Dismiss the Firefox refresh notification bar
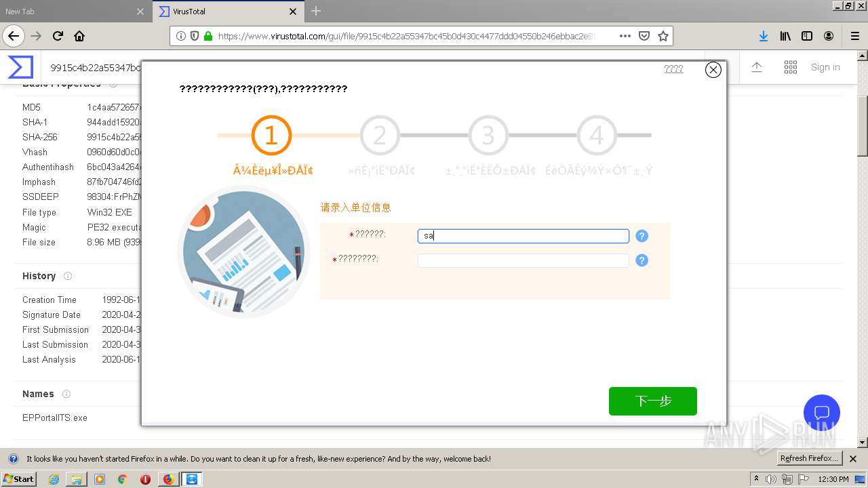Image resolution: width=868 pixels, height=488 pixels. coord(853,459)
